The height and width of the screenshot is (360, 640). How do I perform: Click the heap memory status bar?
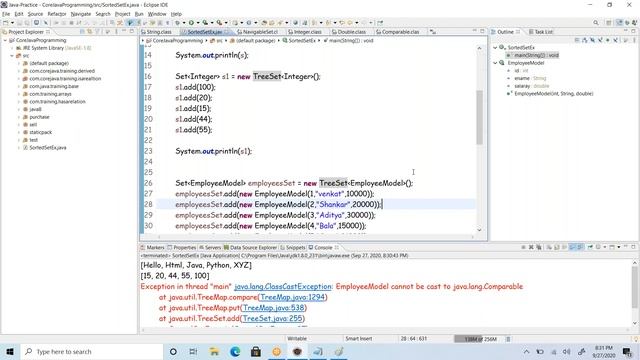[480, 339]
